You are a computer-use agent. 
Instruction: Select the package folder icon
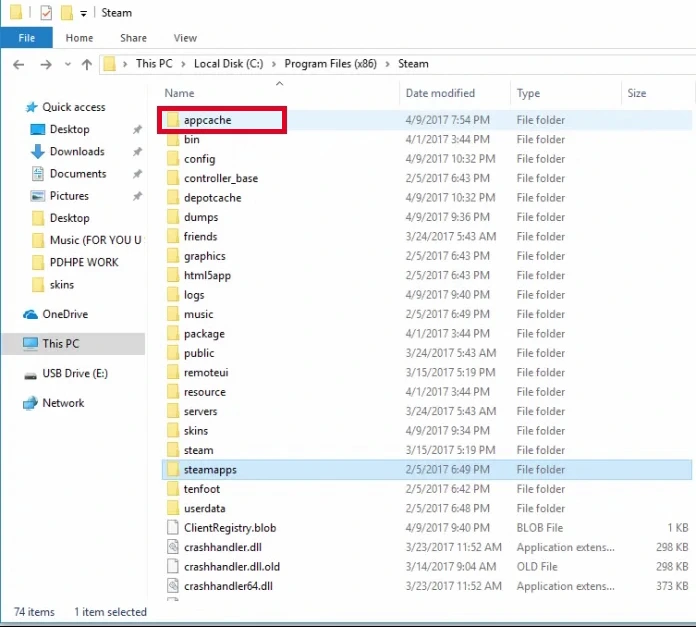pos(173,334)
